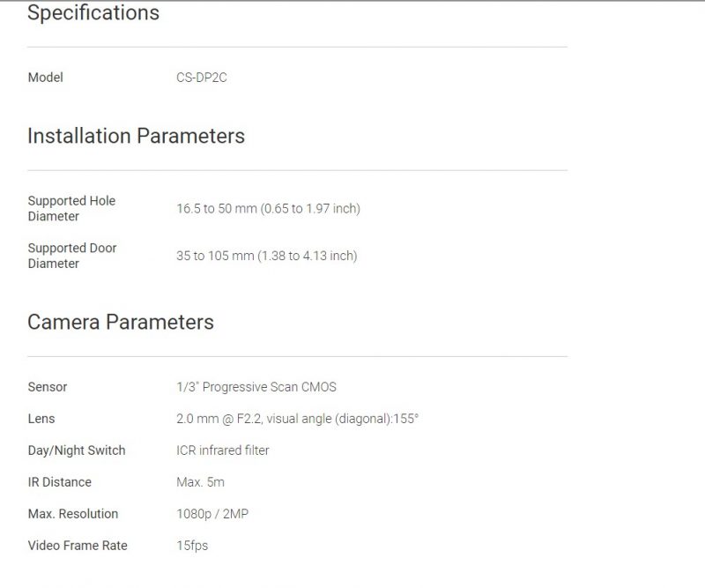
Task: Select the value 1/3" Progressive Scan CMOS
Action: pyautogui.click(x=256, y=387)
